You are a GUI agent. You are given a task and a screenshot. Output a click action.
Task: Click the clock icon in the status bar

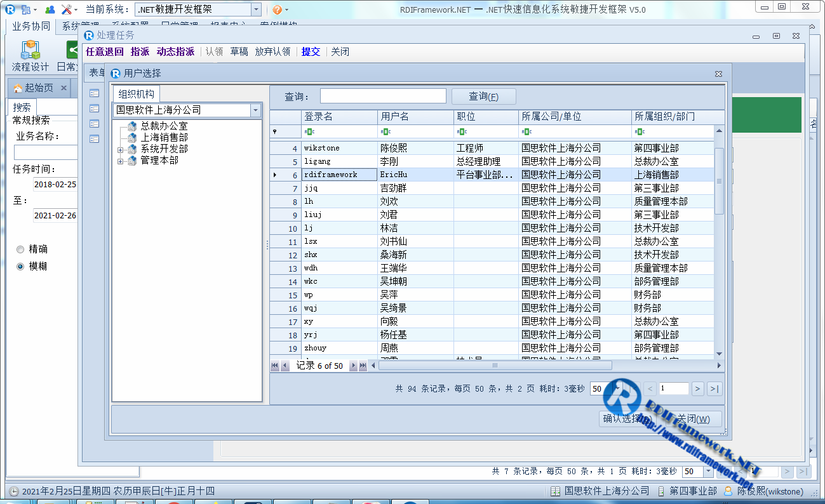(14, 491)
